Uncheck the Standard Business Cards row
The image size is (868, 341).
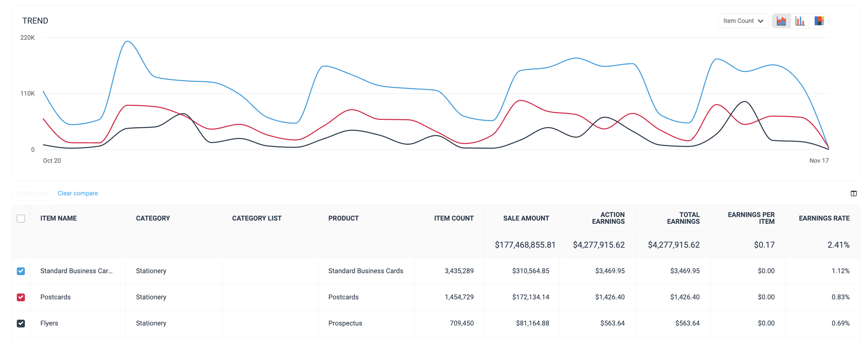tap(21, 271)
